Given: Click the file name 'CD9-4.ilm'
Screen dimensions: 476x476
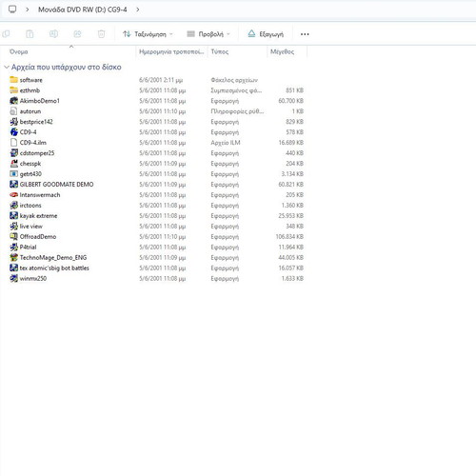Looking at the screenshot, I should (33, 143).
